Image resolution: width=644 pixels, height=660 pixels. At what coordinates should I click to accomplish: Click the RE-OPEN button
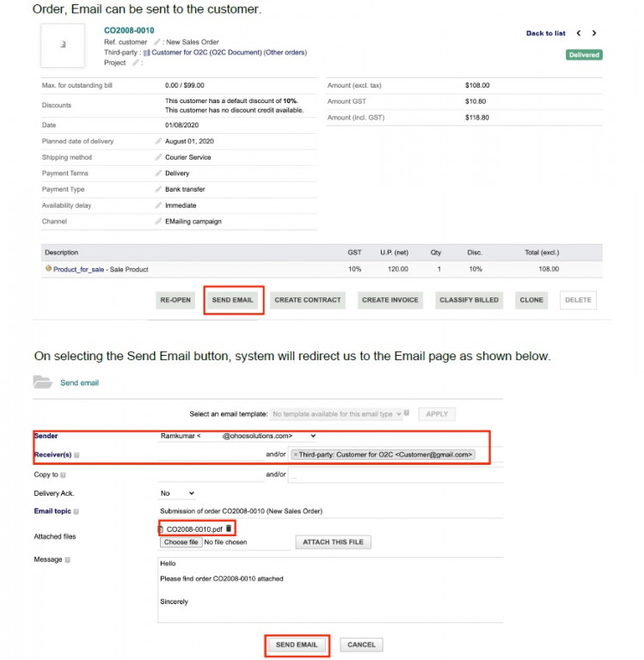(175, 300)
